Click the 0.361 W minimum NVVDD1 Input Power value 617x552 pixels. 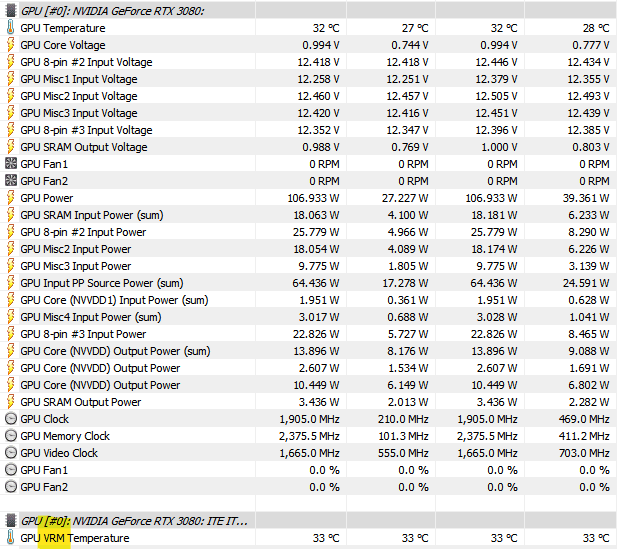click(408, 300)
